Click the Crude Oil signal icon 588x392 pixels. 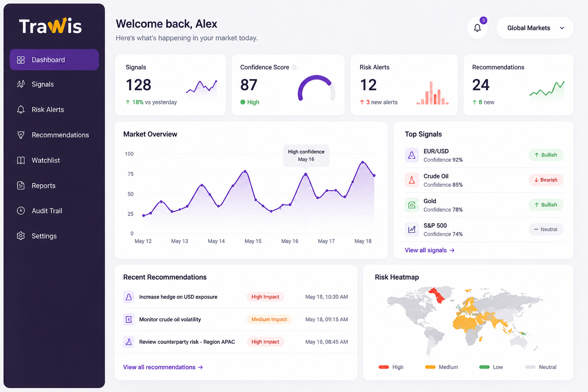[x=412, y=180]
